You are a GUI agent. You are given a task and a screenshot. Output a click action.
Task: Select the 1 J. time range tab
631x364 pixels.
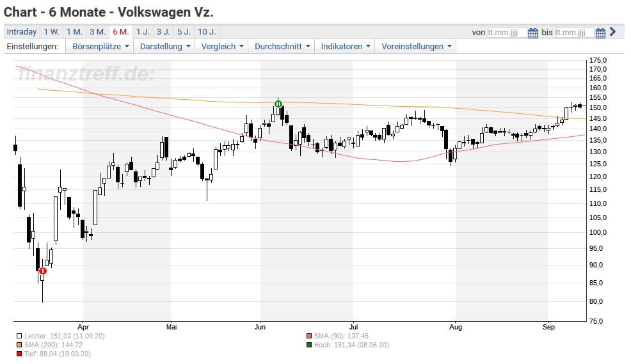[143, 32]
